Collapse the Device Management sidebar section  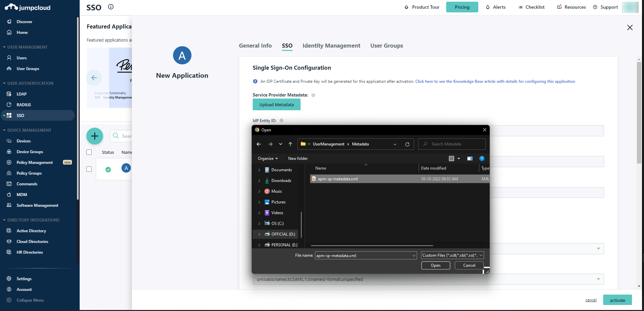click(x=4, y=130)
